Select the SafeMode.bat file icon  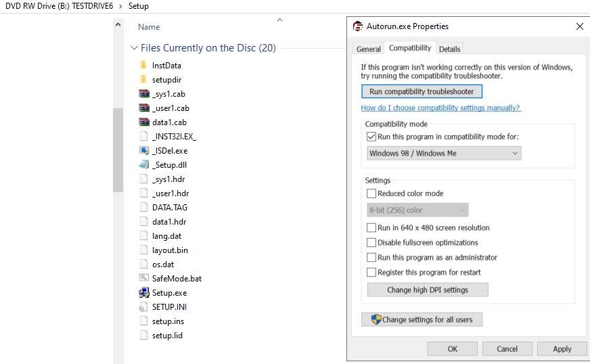[143, 278]
